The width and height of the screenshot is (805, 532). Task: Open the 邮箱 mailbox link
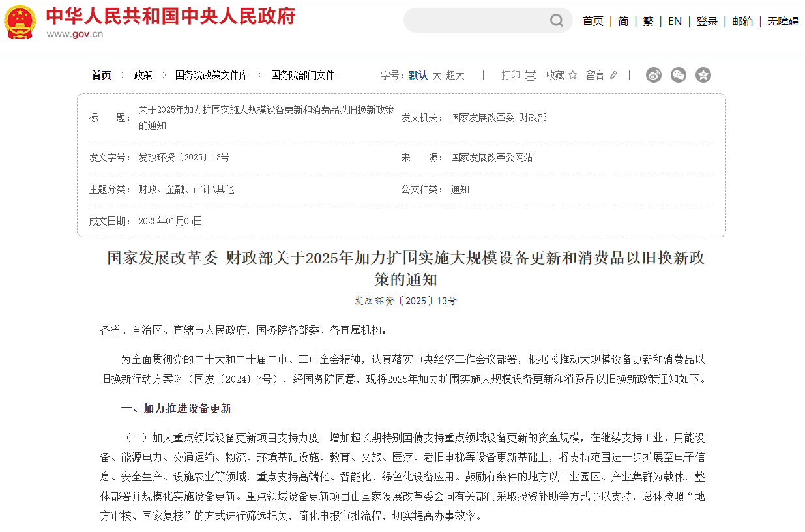[742, 22]
